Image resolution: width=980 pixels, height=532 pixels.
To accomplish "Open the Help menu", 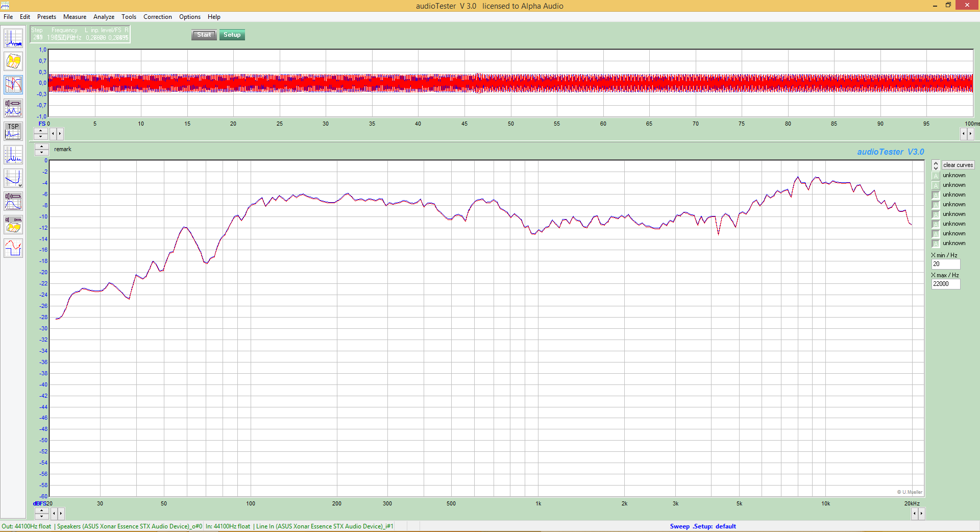I will pyautogui.click(x=214, y=17).
